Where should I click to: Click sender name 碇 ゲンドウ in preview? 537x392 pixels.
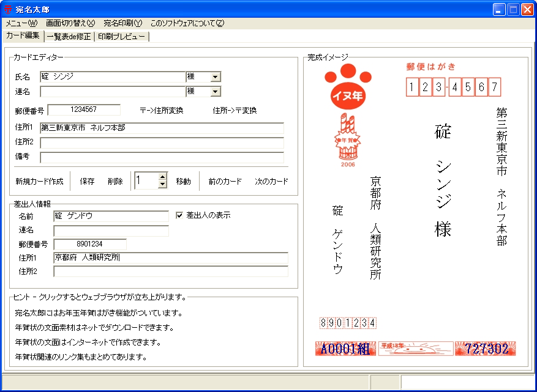coord(337,240)
